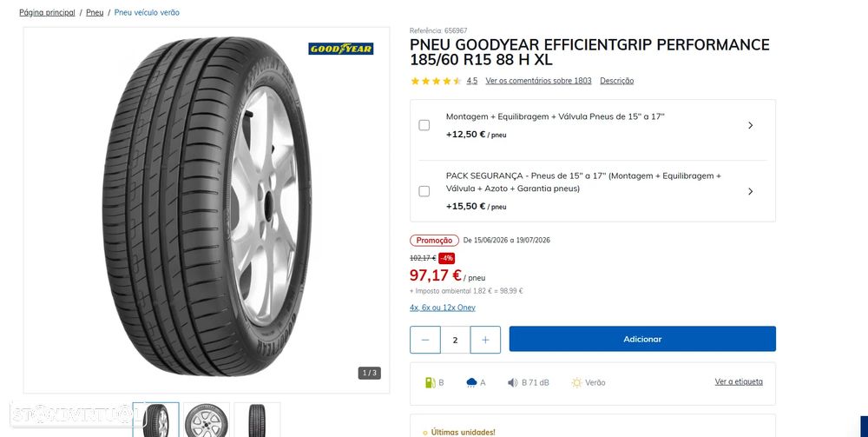The image size is (868, 437).
Task: Go to the Pneu breadcrumb link
Action: (x=95, y=12)
